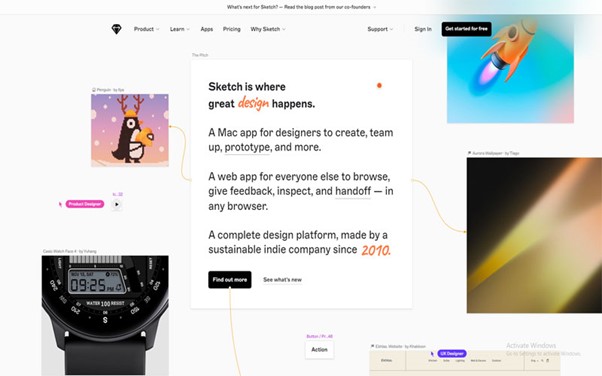The height and width of the screenshot is (376, 602).
Task: Open the Aurora Wallpaper artwork
Action: click(x=534, y=235)
